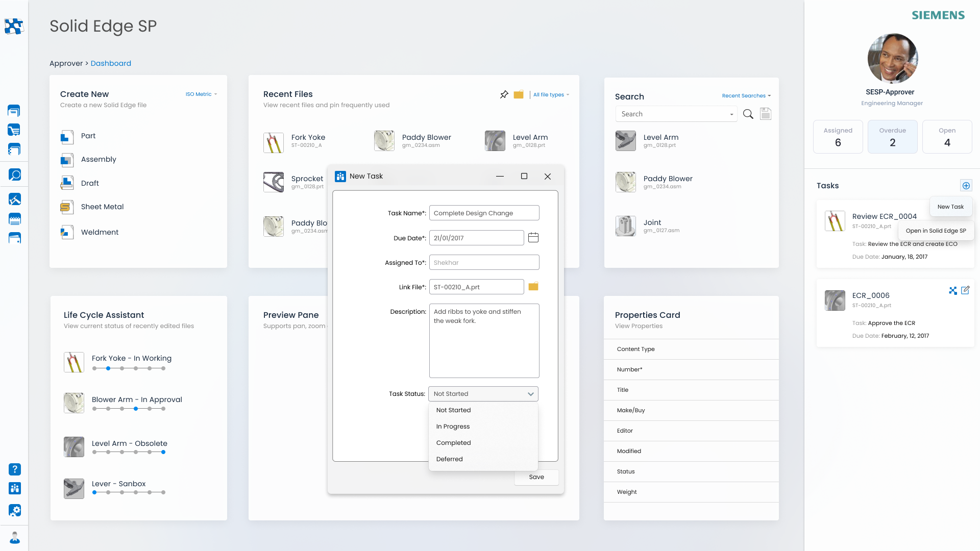The image size is (980, 551).
Task: Click the add task plus icon in Tasks
Action: 966,186
